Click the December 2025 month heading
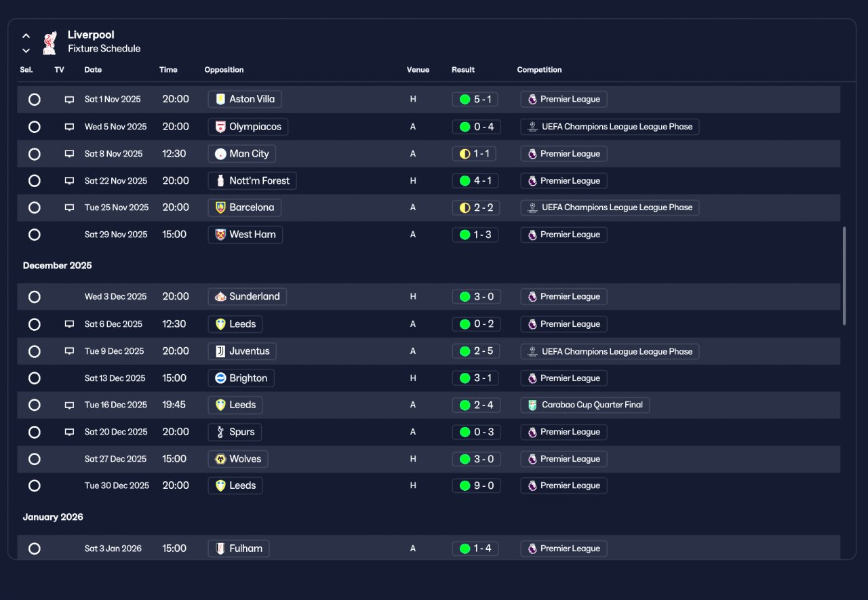The width and height of the screenshot is (868, 600). point(57,266)
